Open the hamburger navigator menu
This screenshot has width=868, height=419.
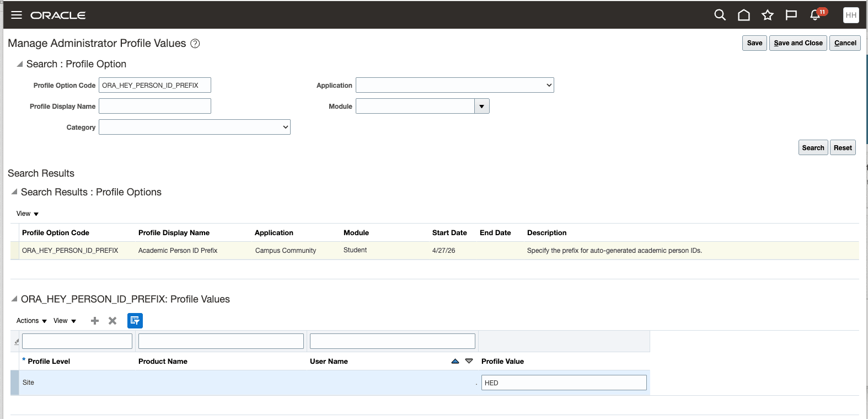[x=17, y=15]
